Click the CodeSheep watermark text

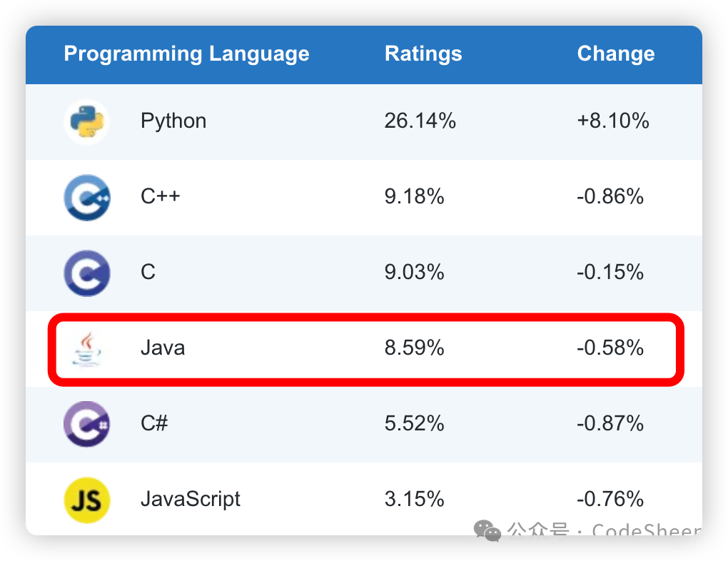click(647, 532)
